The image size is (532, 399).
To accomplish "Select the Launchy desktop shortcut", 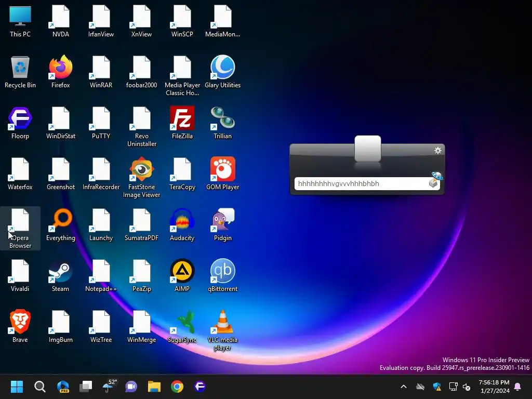I will coord(101,224).
